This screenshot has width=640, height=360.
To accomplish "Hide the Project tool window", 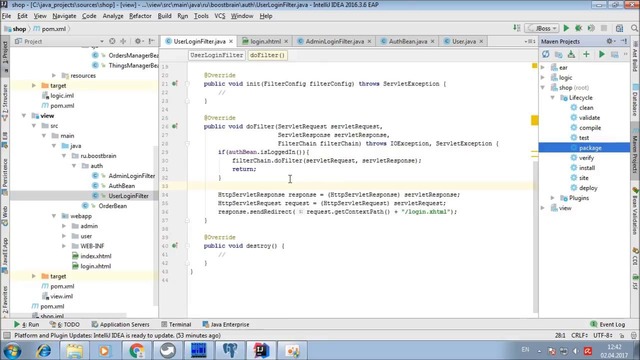I will coord(151,41).
